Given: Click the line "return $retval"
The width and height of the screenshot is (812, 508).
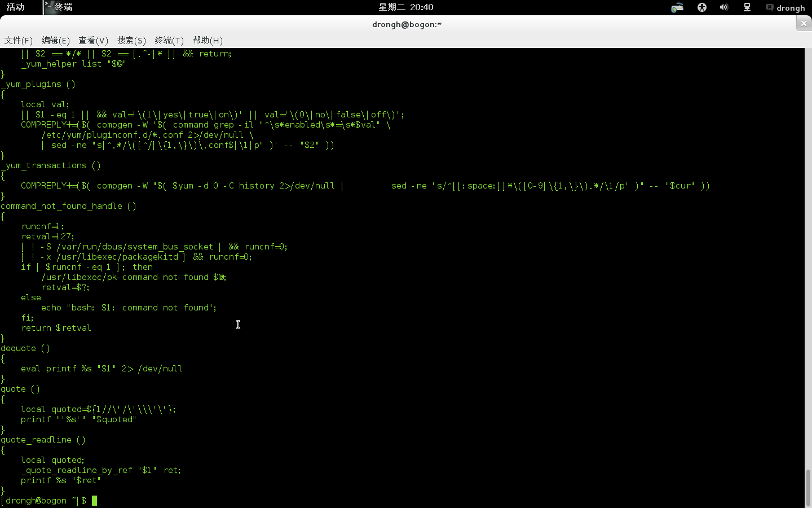Looking at the screenshot, I should pos(56,328).
